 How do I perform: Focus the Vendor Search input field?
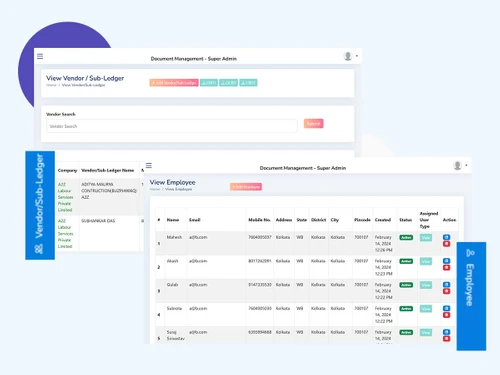point(172,126)
